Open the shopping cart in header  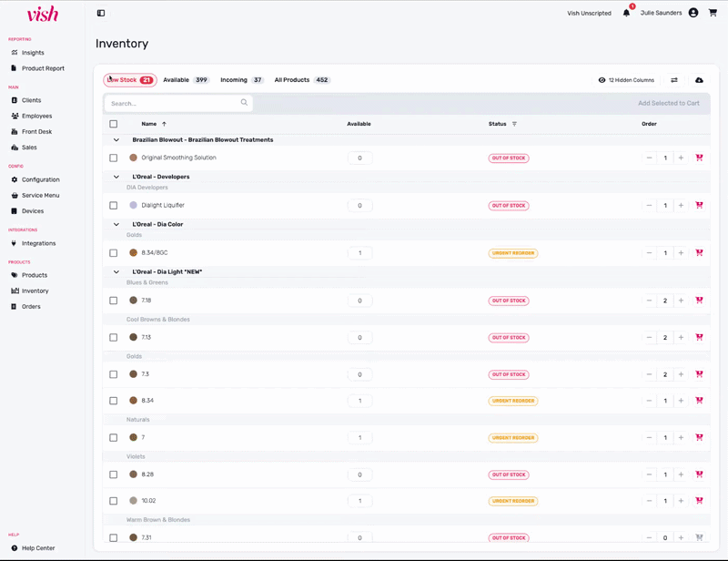tap(713, 13)
